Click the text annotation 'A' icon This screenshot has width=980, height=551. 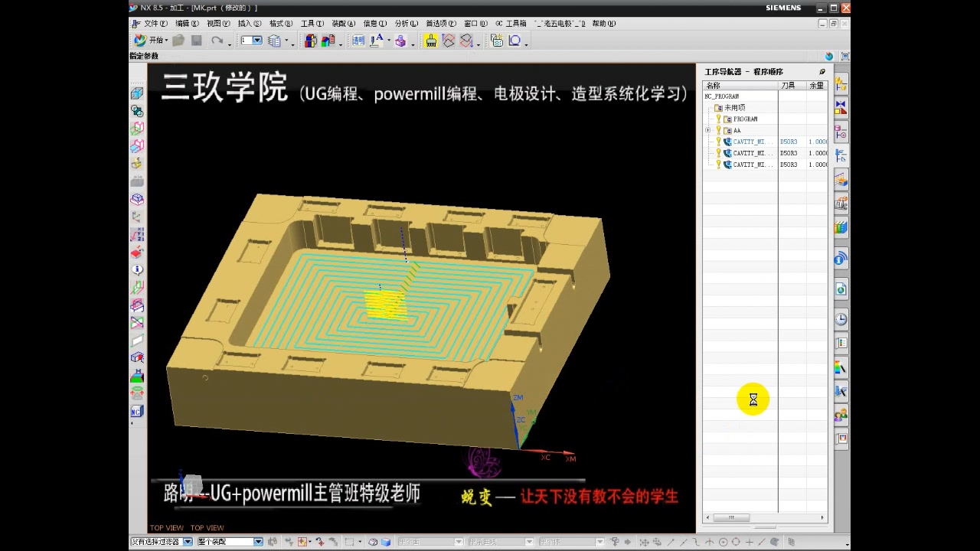coord(376,41)
